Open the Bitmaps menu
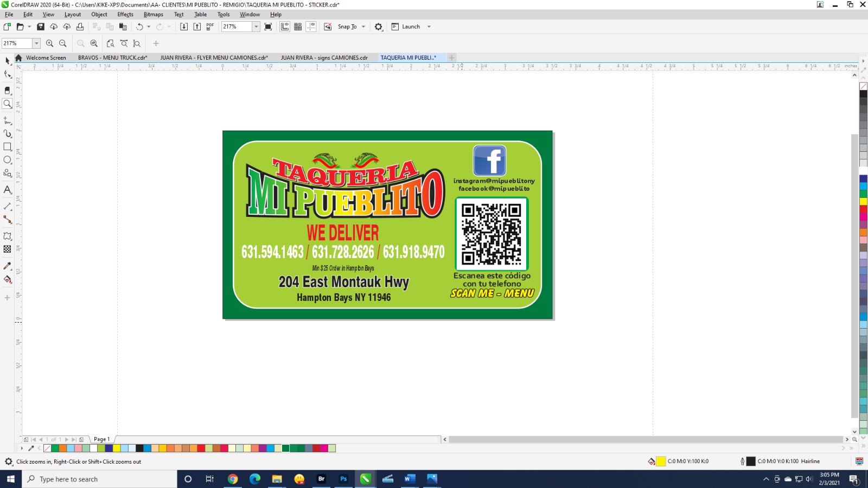 coord(153,15)
